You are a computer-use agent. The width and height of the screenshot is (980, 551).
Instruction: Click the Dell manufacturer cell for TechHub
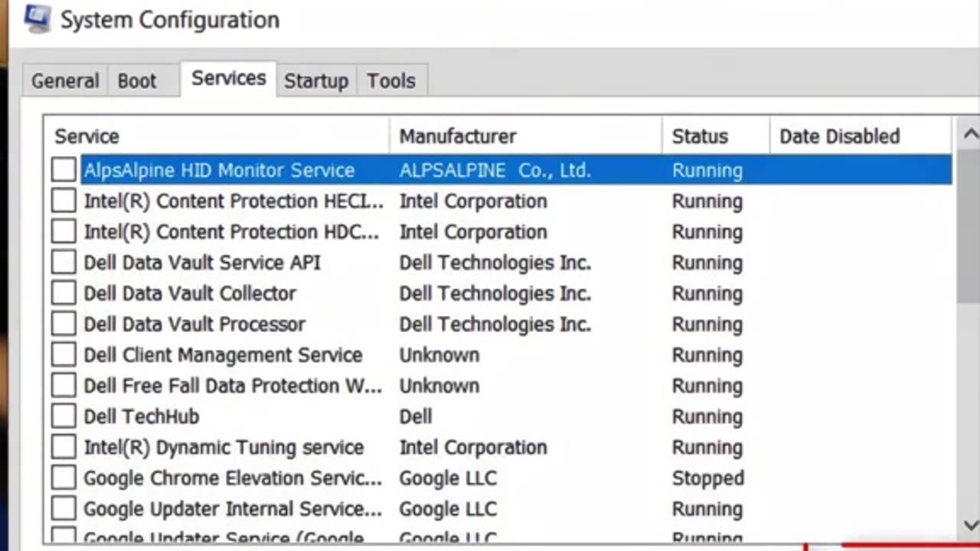[416, 416]
